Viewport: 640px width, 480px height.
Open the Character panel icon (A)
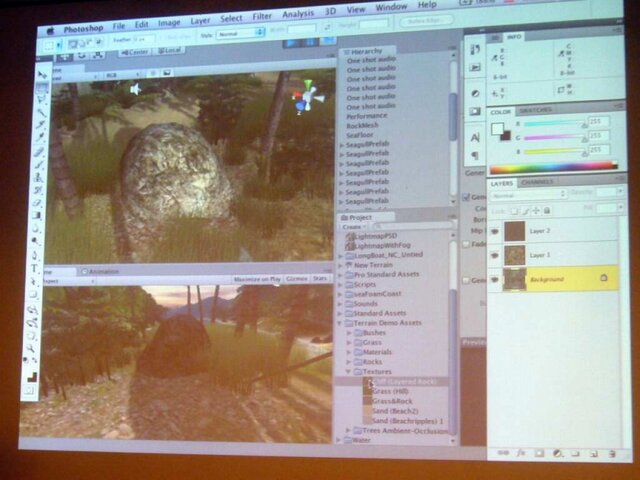475,138
